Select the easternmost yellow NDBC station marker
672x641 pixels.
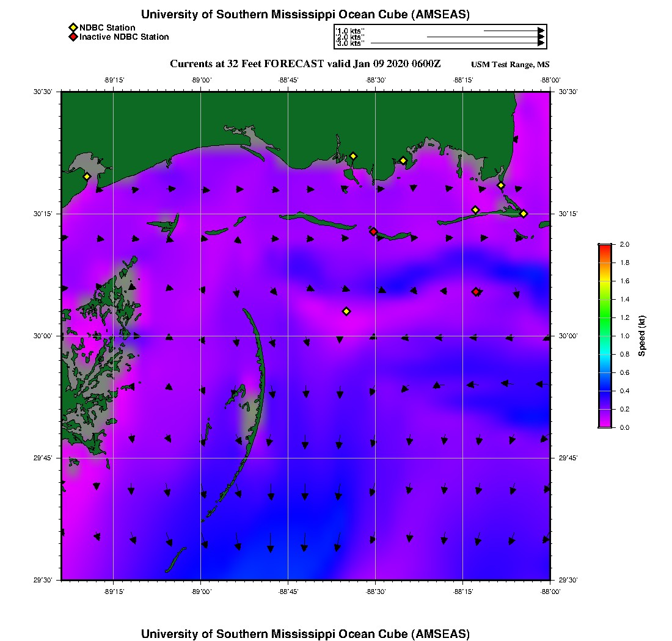524,213
